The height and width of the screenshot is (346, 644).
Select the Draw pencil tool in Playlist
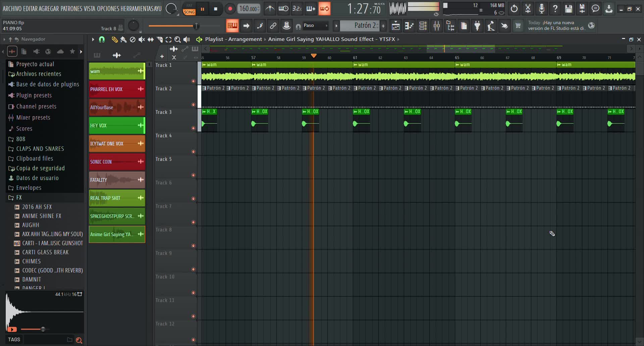(114, 40)
